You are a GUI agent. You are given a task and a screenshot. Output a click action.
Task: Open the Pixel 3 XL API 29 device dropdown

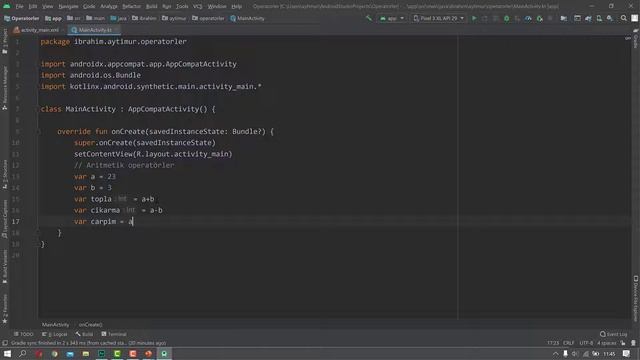coord(438,18)
